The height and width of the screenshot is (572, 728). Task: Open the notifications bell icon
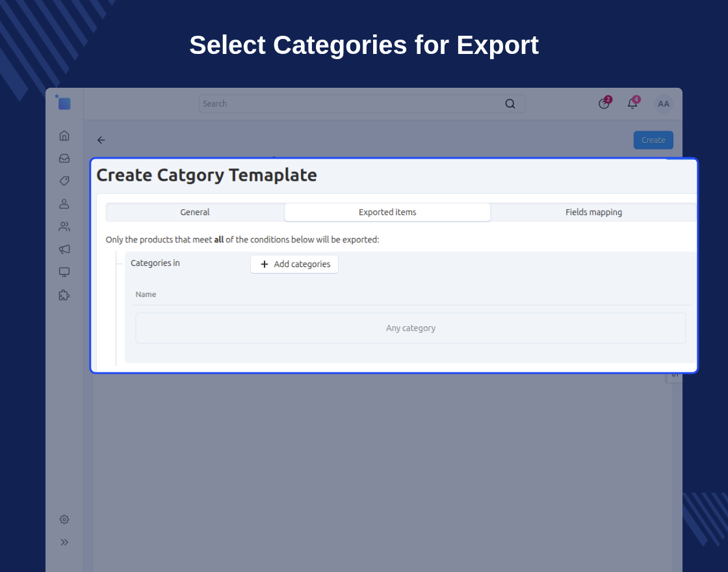[633, 103]
